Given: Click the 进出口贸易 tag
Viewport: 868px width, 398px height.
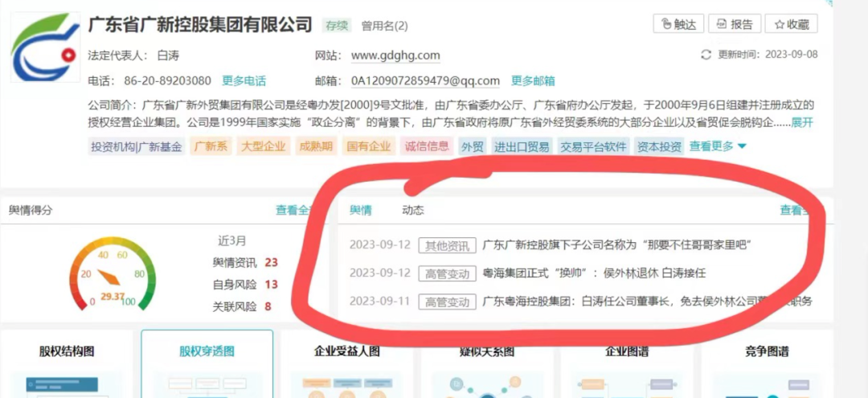Looking at the screenshot, I should (x=522, y=146).
